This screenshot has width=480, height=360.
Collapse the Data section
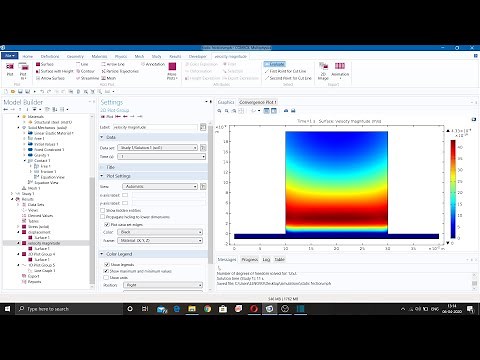point(102,137)
